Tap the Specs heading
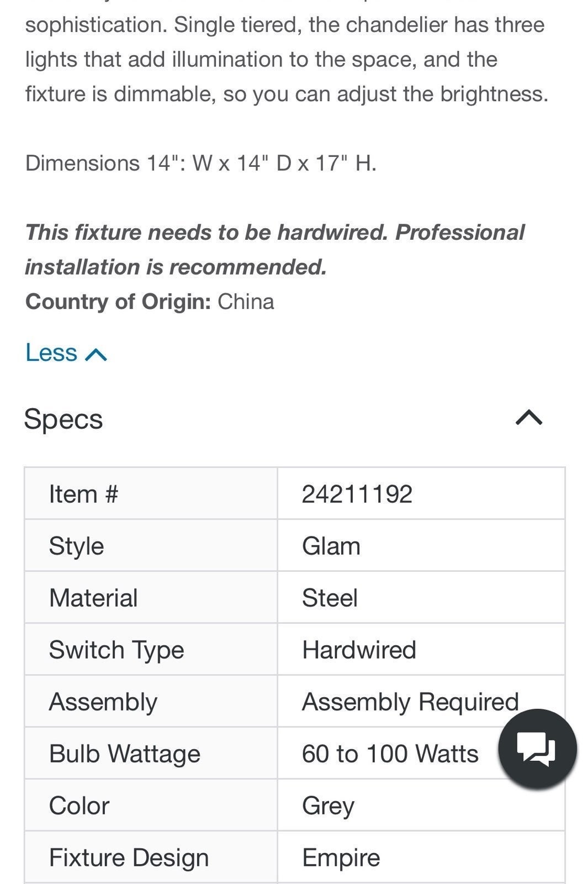The height and width of the screenshot is (884, 588). (63, 419)
